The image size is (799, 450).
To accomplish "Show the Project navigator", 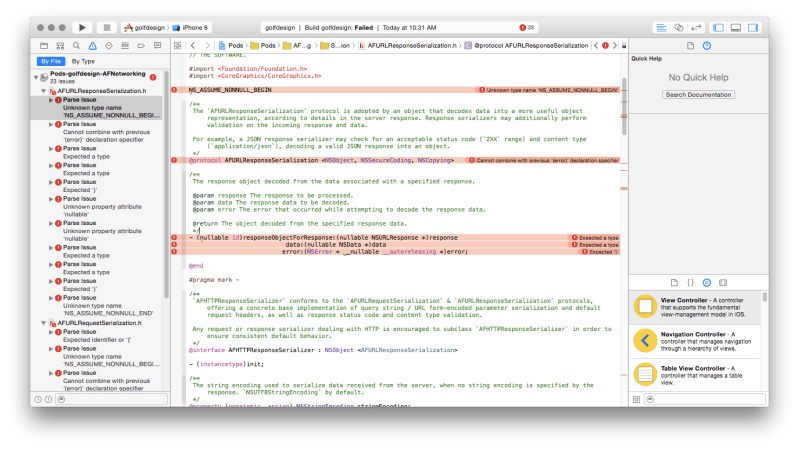I will [44, 45].
